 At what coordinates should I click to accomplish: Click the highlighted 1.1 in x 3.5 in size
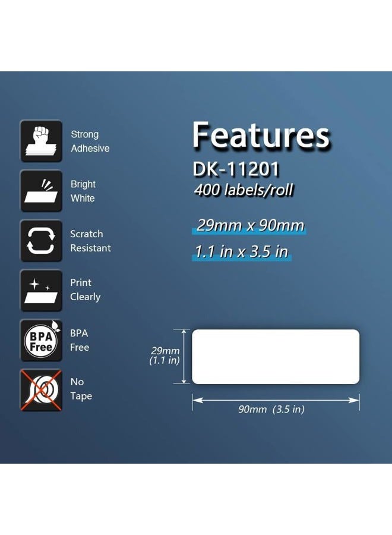242,252
